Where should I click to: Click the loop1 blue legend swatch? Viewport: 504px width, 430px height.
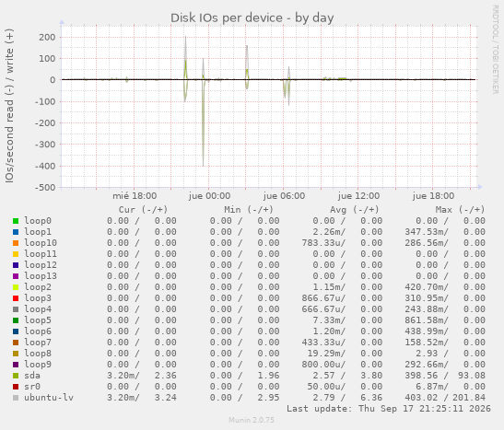pyautogui.click(x=16, y=232)
